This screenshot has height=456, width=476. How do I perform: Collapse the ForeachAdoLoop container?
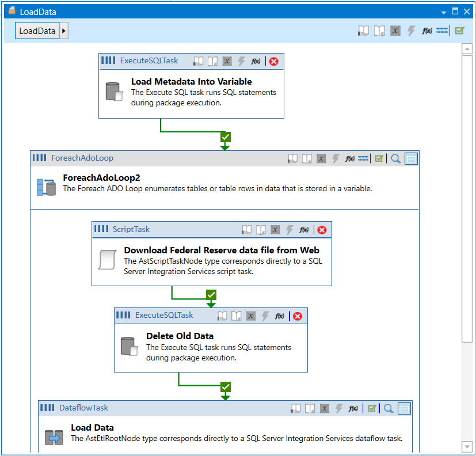tap(411, 158)
